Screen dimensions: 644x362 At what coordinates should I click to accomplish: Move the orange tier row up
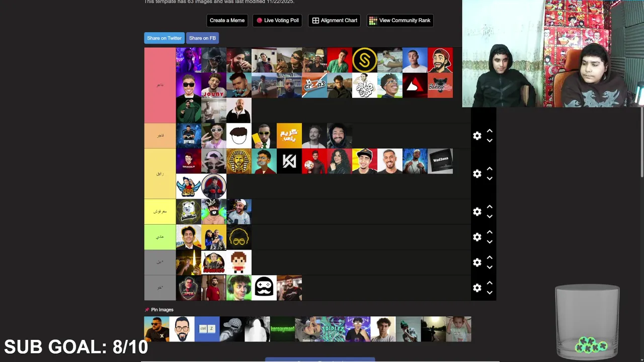(x=490, y=131)
